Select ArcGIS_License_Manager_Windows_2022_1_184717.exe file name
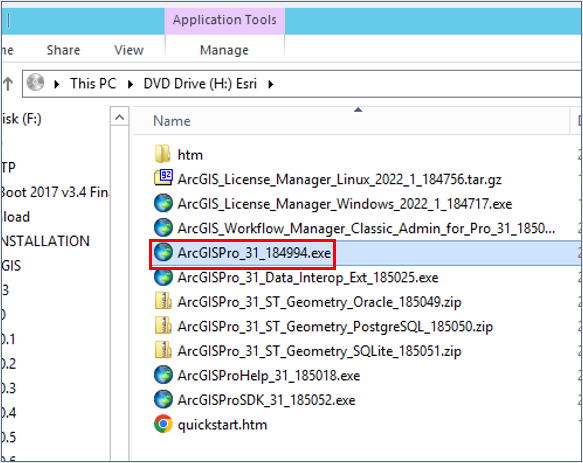583x463 pixels. click(x=345, y=204)
